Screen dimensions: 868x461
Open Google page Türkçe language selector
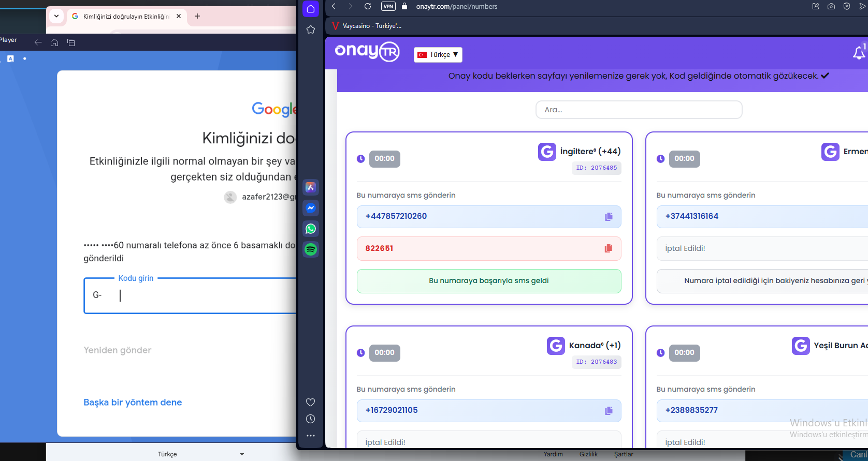[x=200, y=454]
